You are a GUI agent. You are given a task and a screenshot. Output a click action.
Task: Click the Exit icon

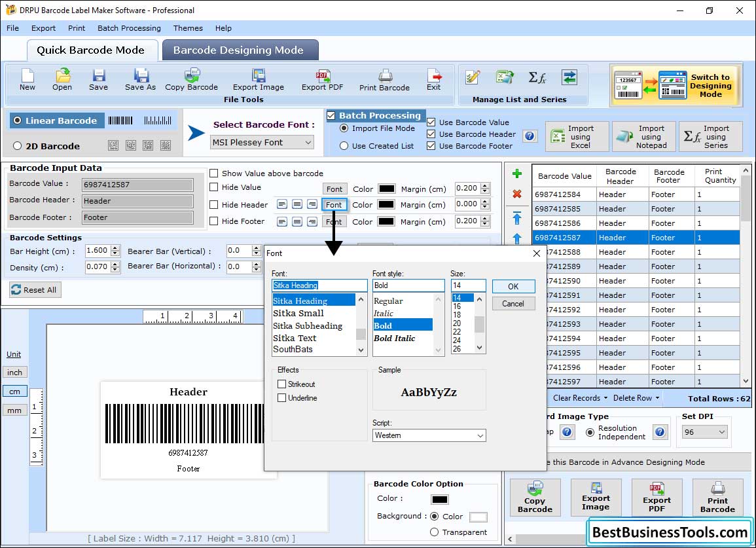click(433, 80)
